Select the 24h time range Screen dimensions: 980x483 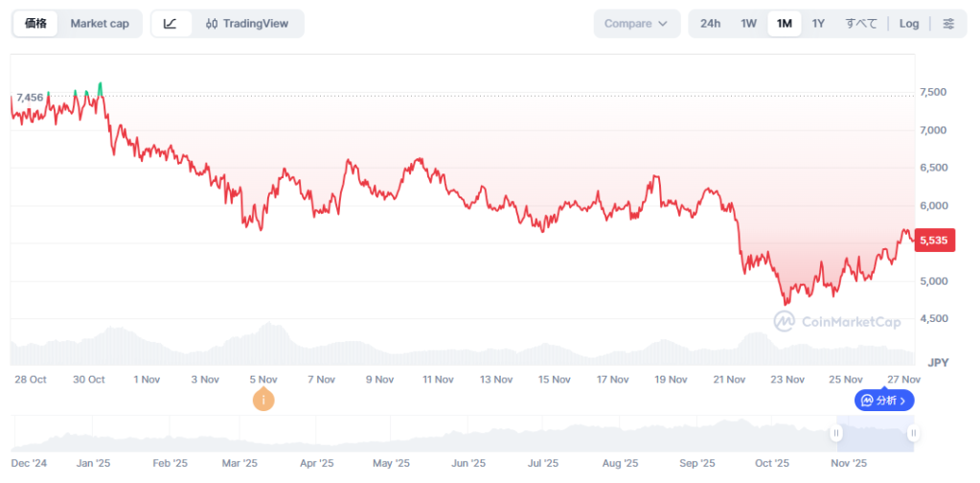[710, 24]
